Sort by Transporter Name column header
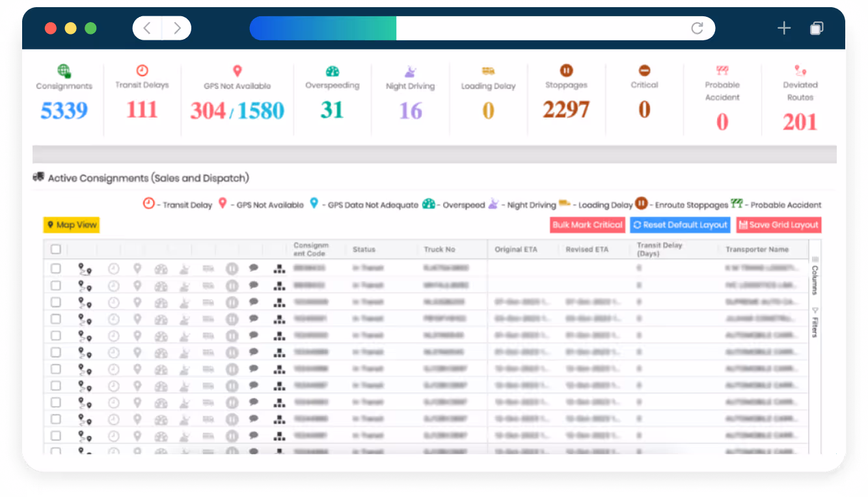The image size is (868, 497). [x=757, y=249]
